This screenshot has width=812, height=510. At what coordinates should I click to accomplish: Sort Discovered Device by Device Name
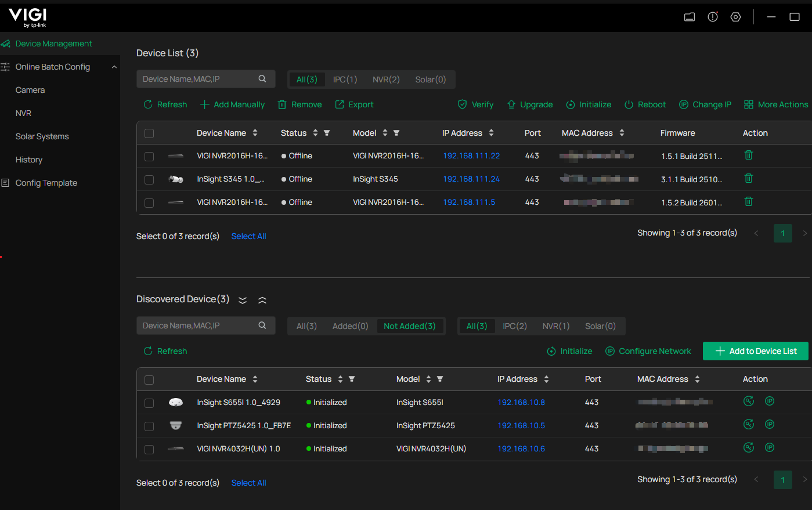(x=255, y=379)
